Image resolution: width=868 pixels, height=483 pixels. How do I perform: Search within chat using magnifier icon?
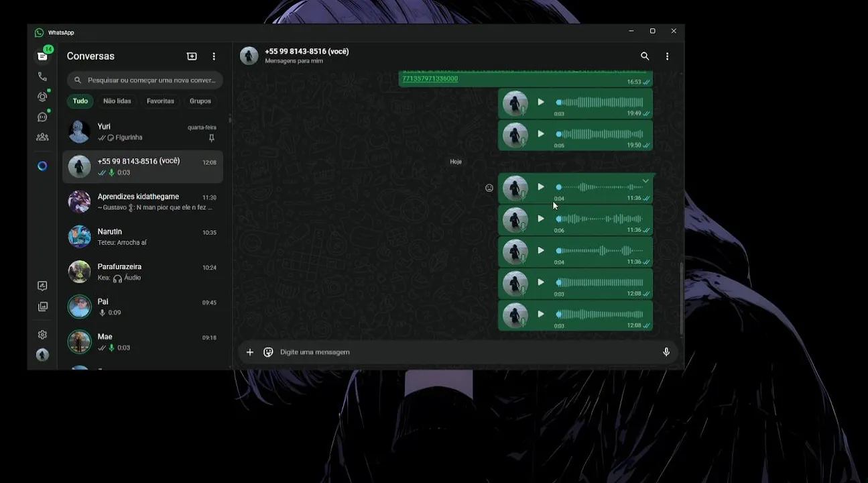pyautogui.click(x=645, y=56)
